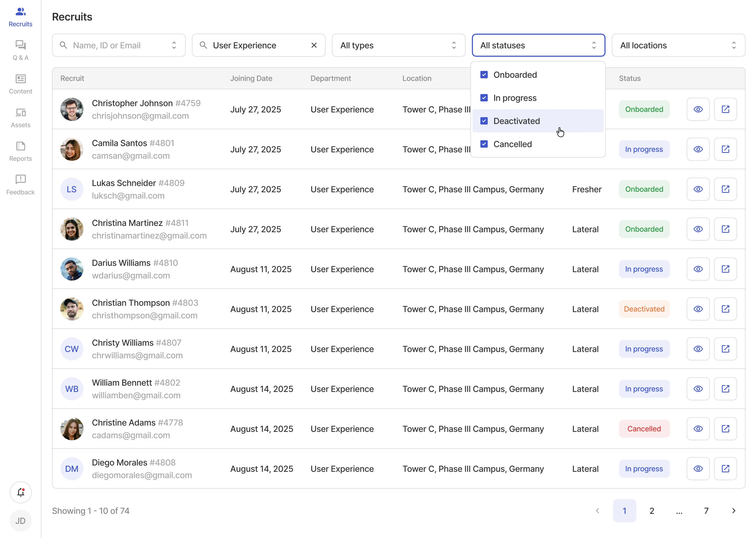
Task: Collapse the All statuses dropdown
Action: click(538, 45)
